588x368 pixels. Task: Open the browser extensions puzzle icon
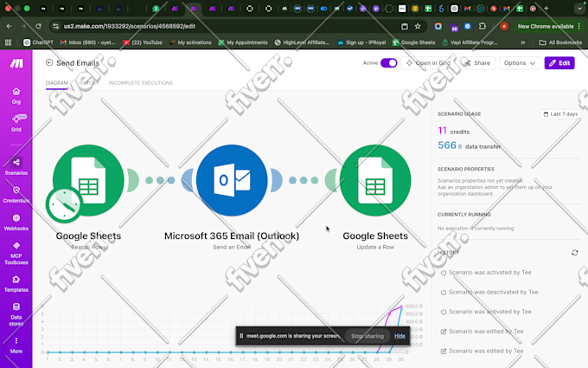[x=483, y=26]
